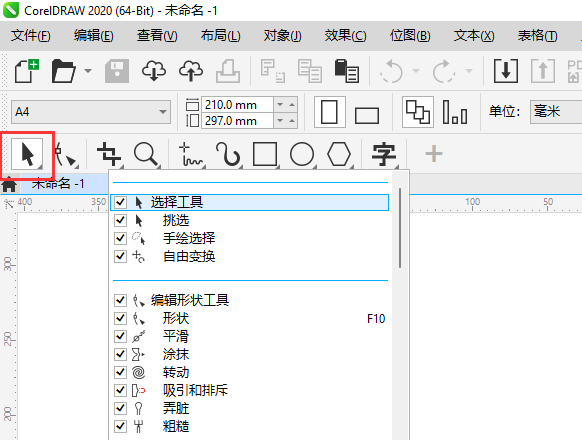Open the 布局(L) menu
This screenshot has width=582, height=440.
[220, 36]
